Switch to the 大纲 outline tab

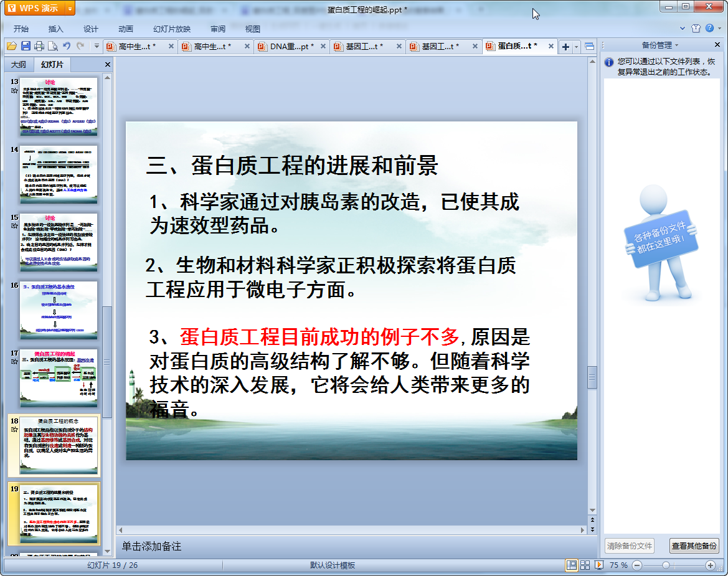pyautogui.click(x=19, y=65)
